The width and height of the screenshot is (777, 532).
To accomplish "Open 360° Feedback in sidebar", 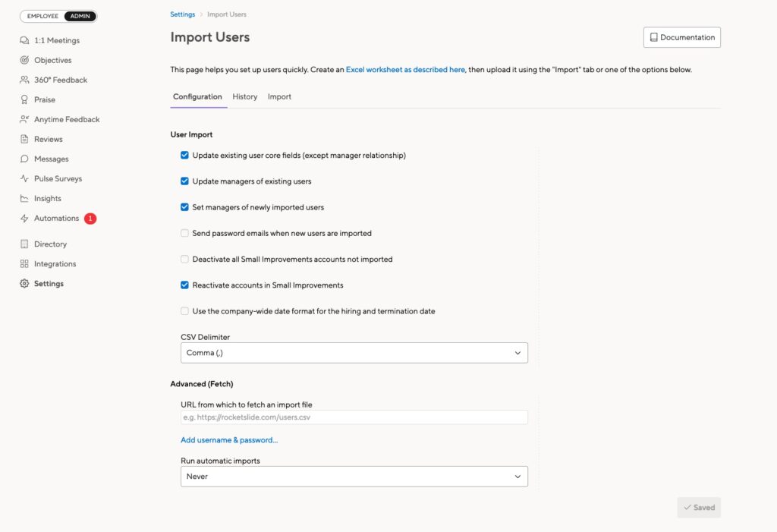I will [x=61, y=80].
